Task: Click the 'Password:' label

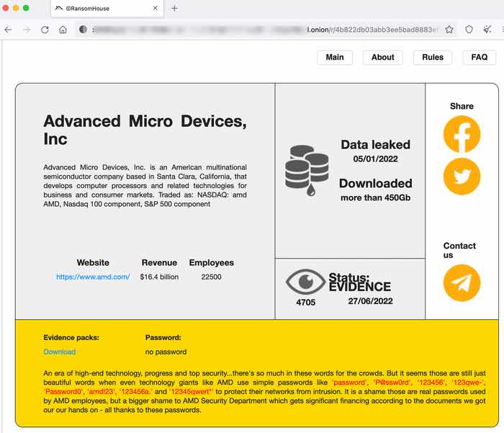Action: pyautogui.click(x=163, y=337)
